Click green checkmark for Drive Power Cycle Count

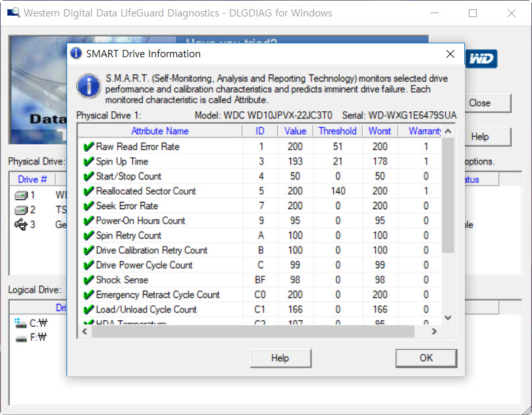[x=88, y=265]
